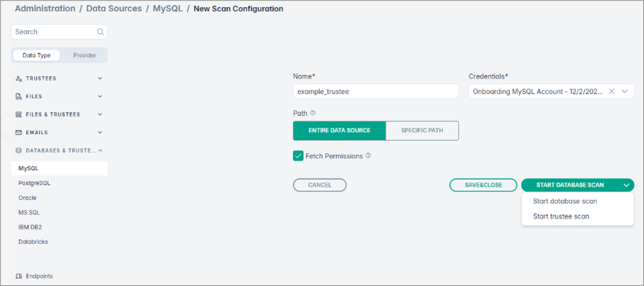Choose Start trustee scan from menu

pyautogui.click(x=561, y=216)
